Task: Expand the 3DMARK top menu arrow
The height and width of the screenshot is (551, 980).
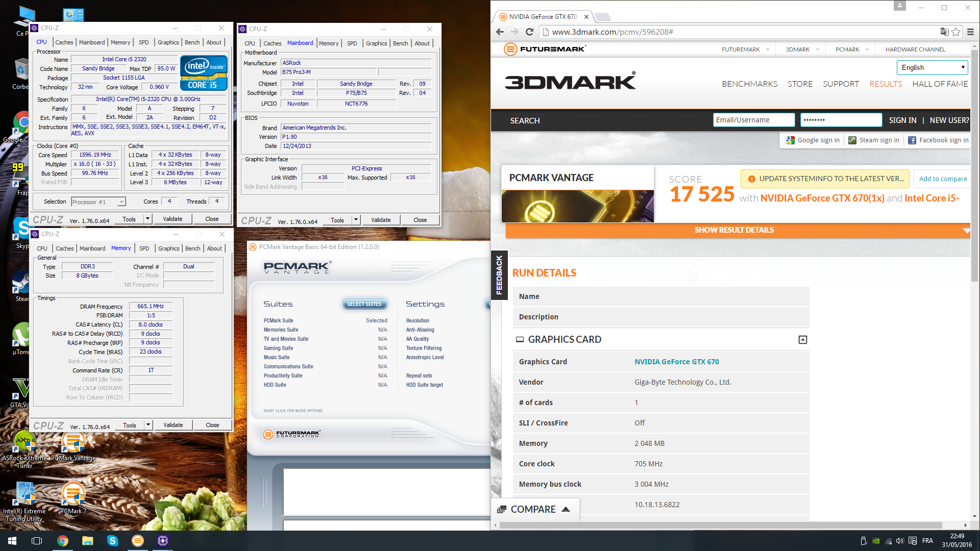Action: click(818, 49)
